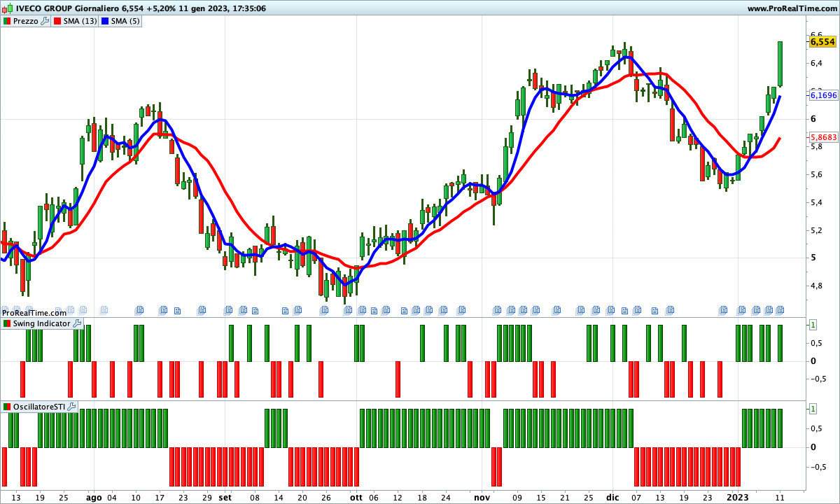The width and height of the screenshot is (840, 504).
Task: Click the Swing Indicator red-green swatch
Action: (7, 323)
